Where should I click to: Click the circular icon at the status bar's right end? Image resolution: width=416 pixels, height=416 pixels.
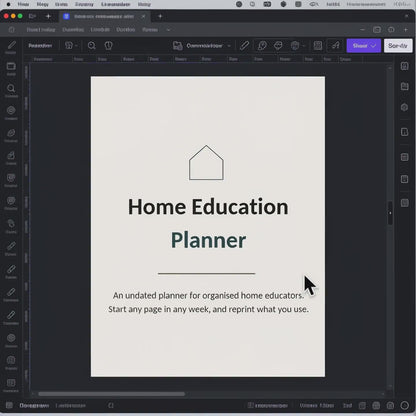tap(404, 405)
